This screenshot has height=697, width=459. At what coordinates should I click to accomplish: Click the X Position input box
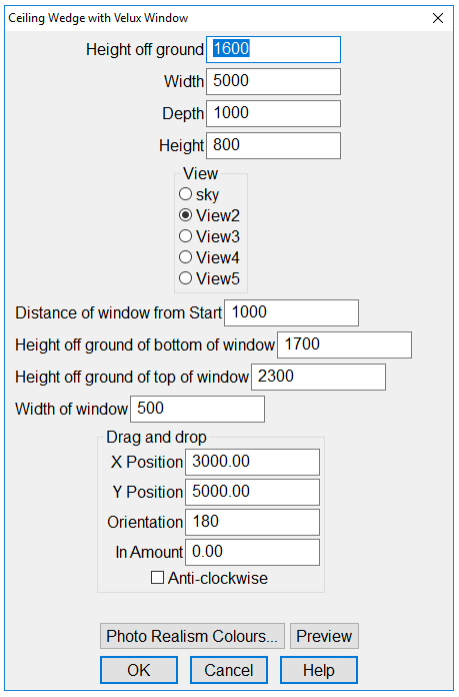coord(252,462)
